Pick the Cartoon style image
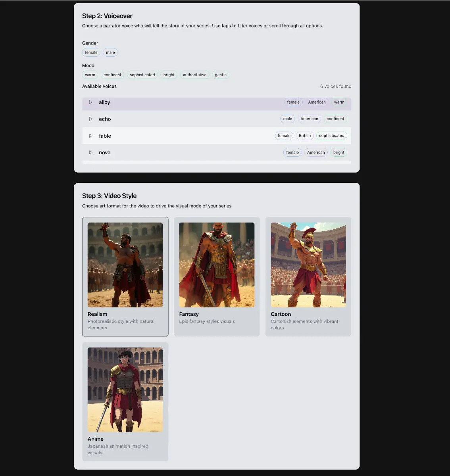Screen dimensions: 450x476 click(x=308, y=265)
